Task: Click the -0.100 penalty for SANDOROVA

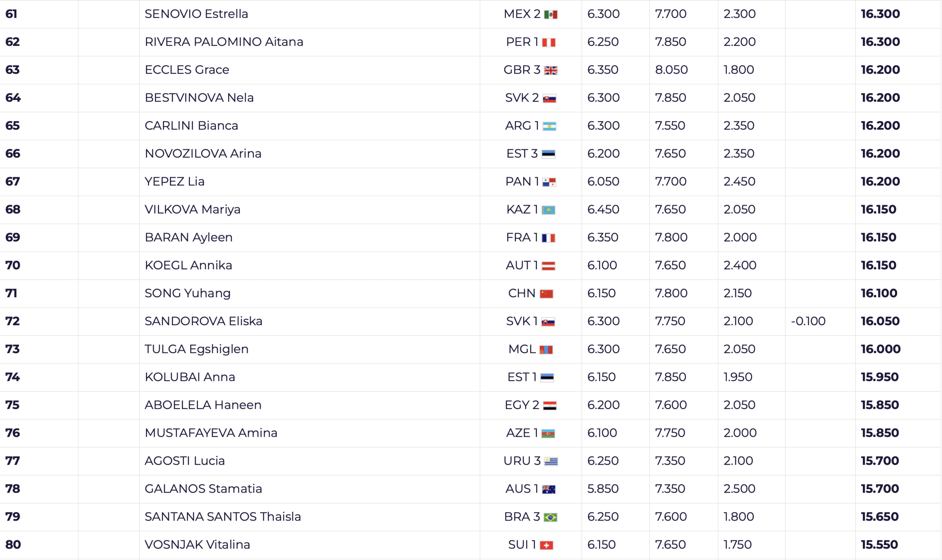Action: 808,321
